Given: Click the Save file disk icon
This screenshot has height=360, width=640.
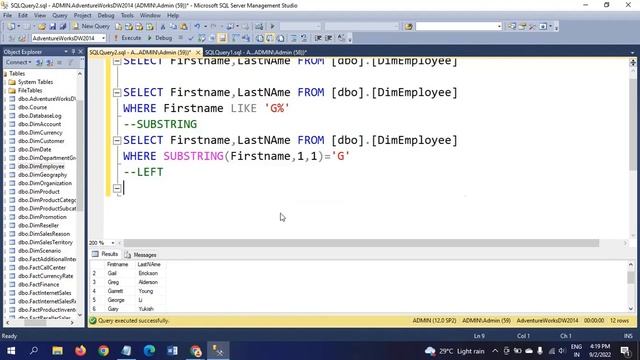Looking at the screenshot, I should pyautogui.click(x=53, y=27).
